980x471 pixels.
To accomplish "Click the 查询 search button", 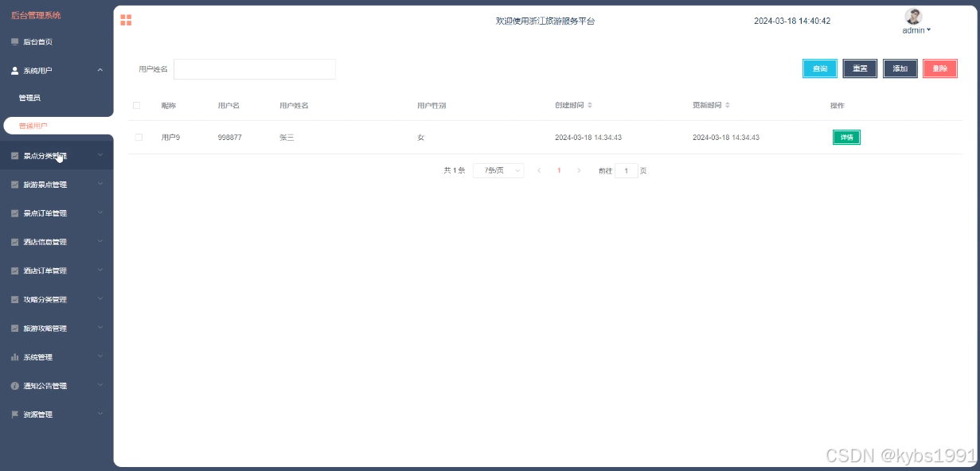I will click(x=820, y=68).
